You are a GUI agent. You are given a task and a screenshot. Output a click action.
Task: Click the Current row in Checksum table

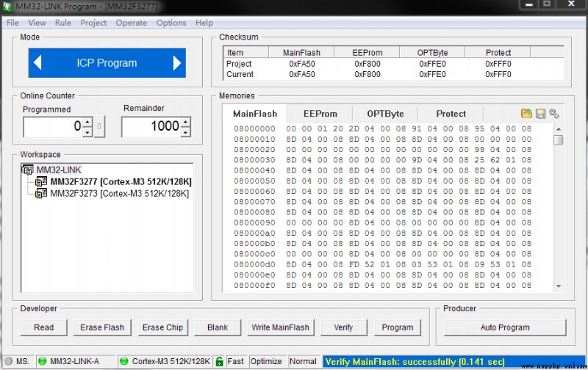click(x=393, y=74)
